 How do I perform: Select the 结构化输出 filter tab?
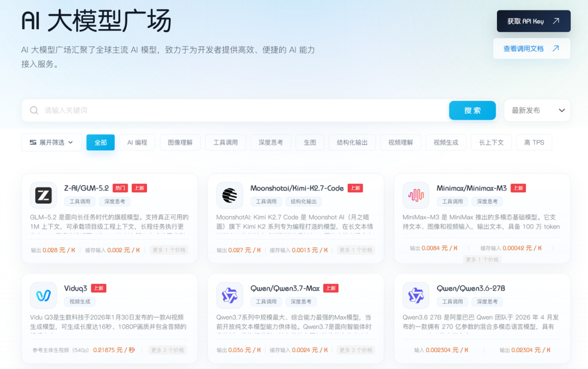[352, 143]
